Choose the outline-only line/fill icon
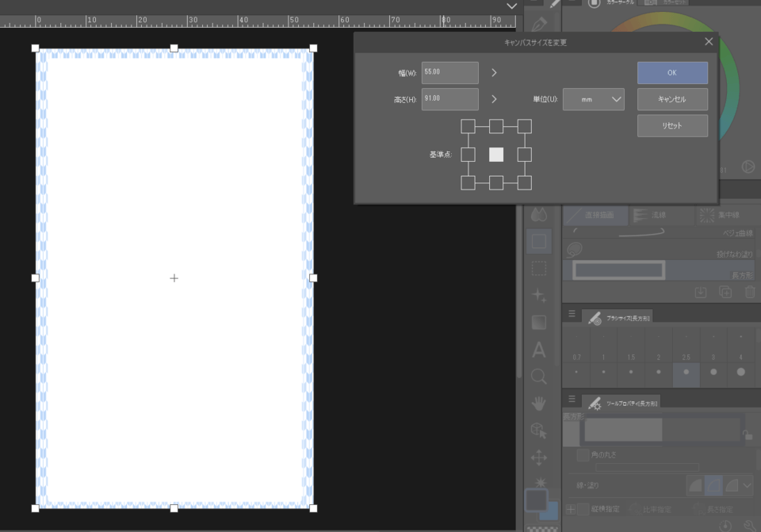The width and height of the screenshot is (761, 532). coord(713,485)
